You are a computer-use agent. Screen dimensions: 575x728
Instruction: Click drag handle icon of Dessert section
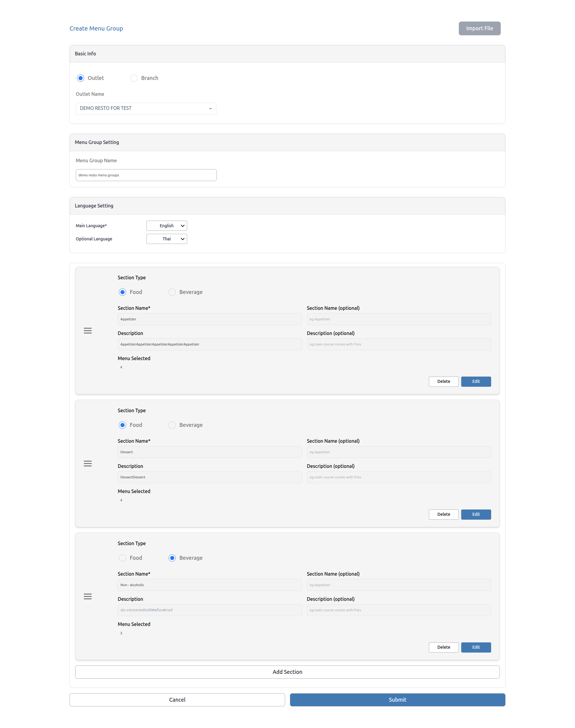(x=87, y=464)
